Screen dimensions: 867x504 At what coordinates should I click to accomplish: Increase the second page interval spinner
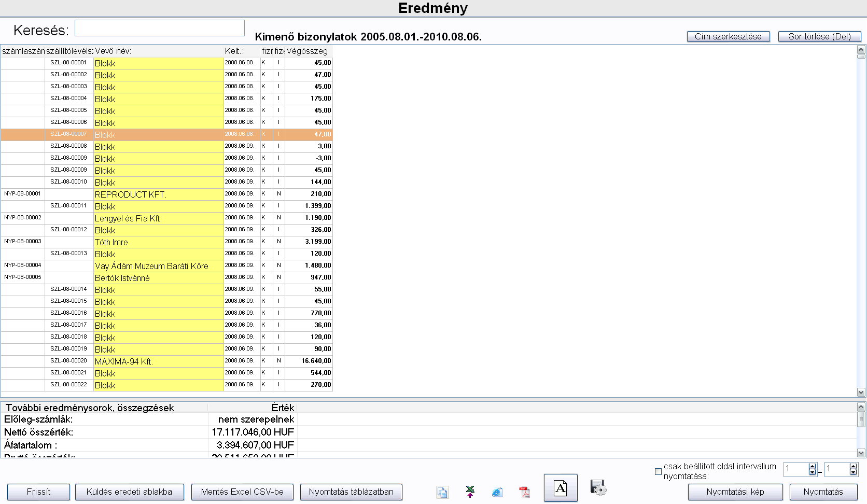854,466
